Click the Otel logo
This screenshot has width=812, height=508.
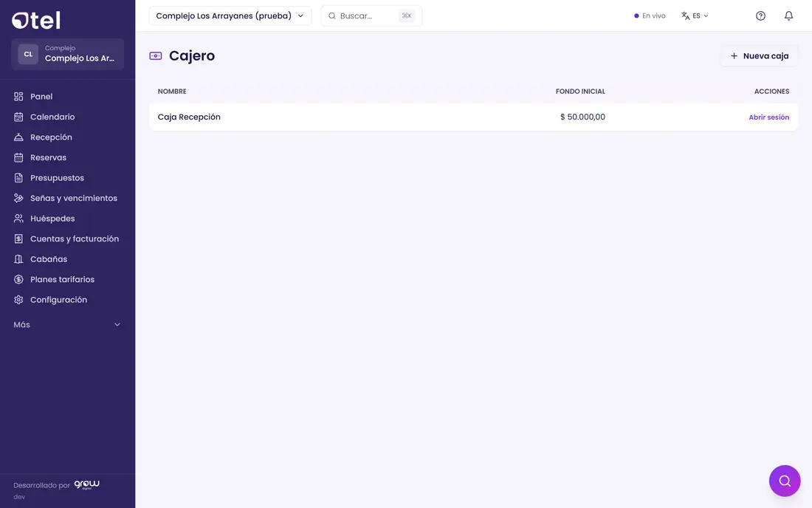click(36, 20)
